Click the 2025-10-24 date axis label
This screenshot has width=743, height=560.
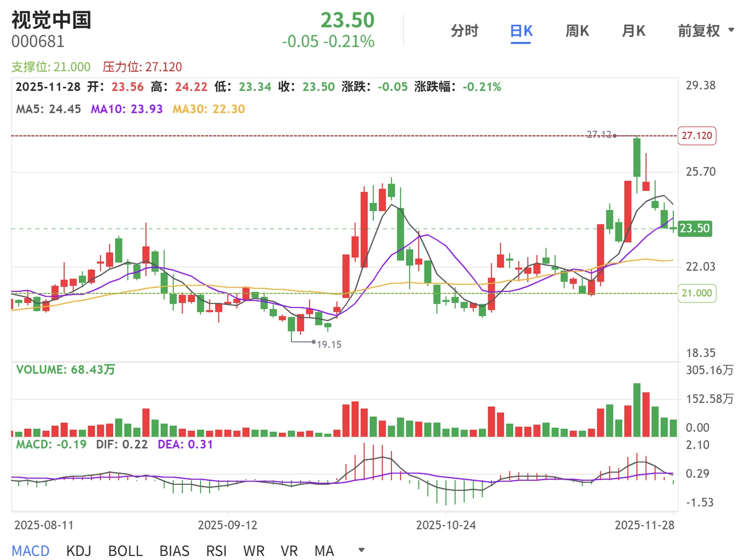click(x=446, y=525)
